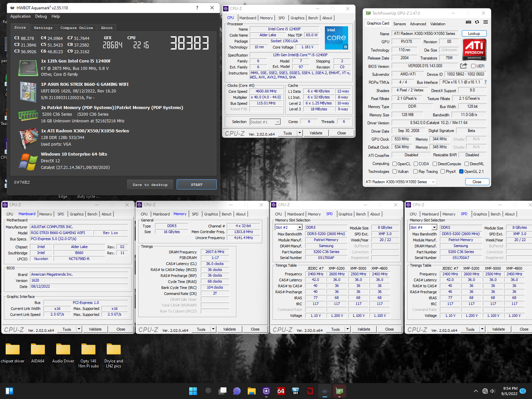Viewport: 532px width, 399px height.
Task: Toggle the OpenGL 2.1 checkbox
Action: click(461, 172)
